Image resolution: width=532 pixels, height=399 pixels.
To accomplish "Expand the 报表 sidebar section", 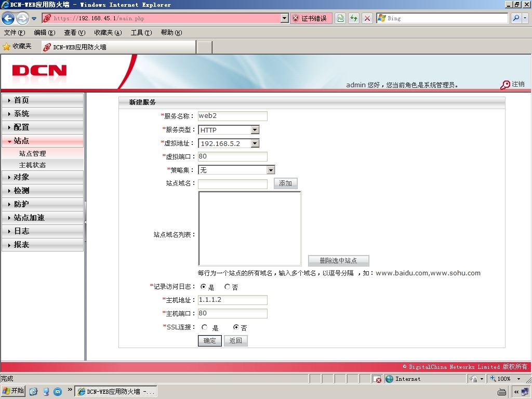I will click(43, 245).
